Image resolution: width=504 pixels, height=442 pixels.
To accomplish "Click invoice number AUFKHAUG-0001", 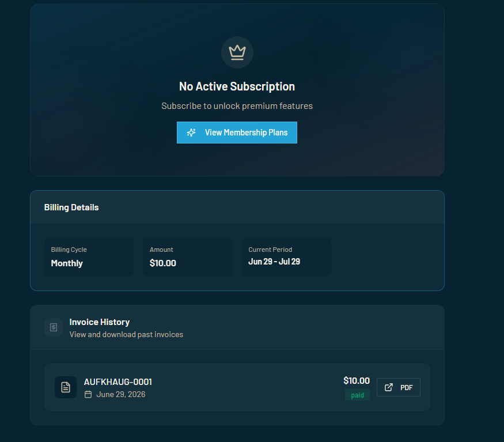I will [118, 382].
